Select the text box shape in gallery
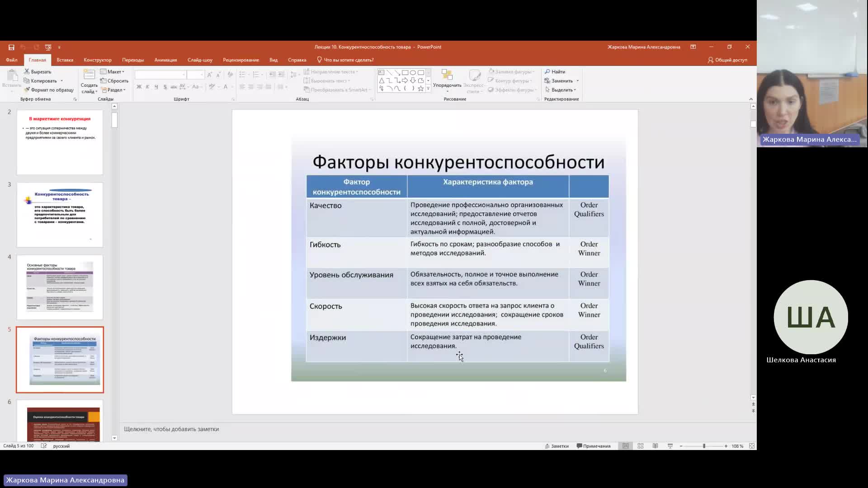 coord(381,72)
